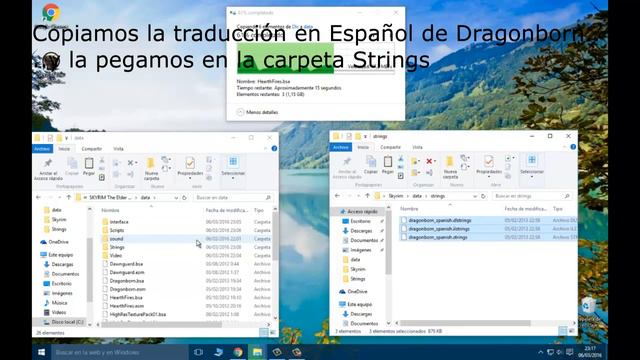Click search box Buscar en data
Viewport: 640px width, 360px height.
233,198
